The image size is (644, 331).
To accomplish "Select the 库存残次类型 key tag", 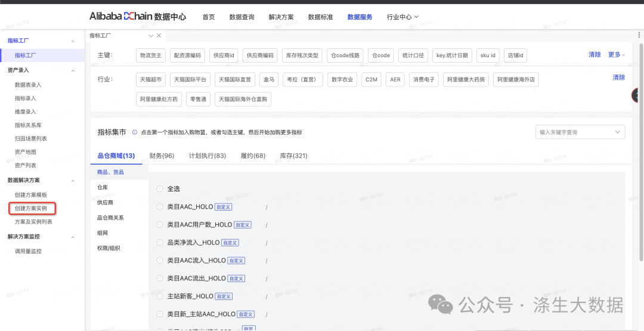I will [302, 55].
